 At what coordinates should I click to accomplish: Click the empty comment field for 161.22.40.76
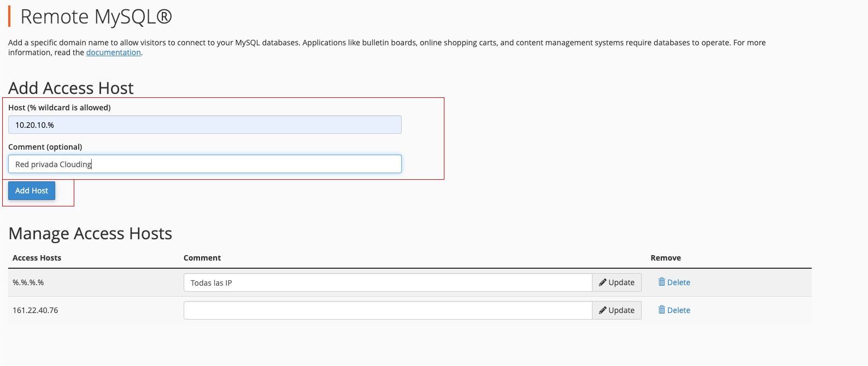click(x=388, y=310)
